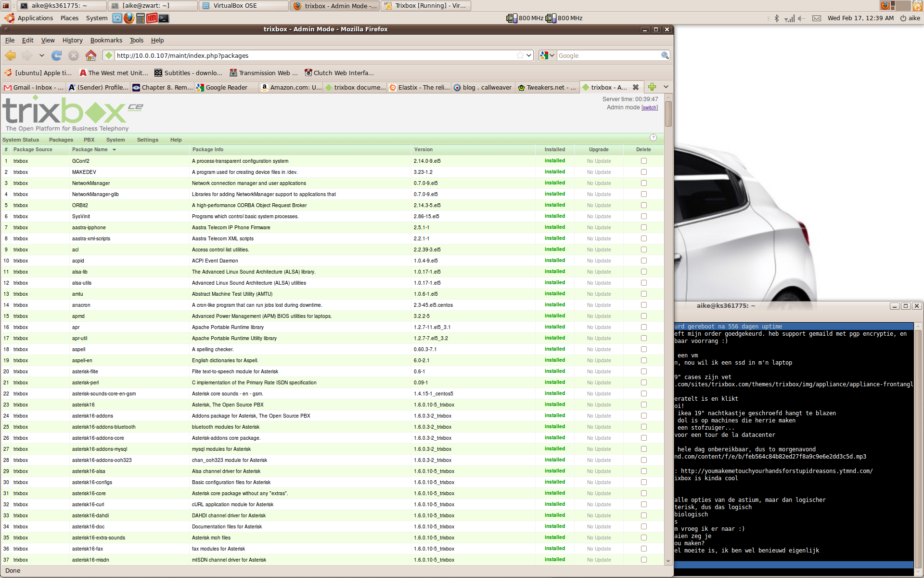Click the Ubuntu Applications menu logo
Screen dimensions: 924x578
click(x=9, y=18)
